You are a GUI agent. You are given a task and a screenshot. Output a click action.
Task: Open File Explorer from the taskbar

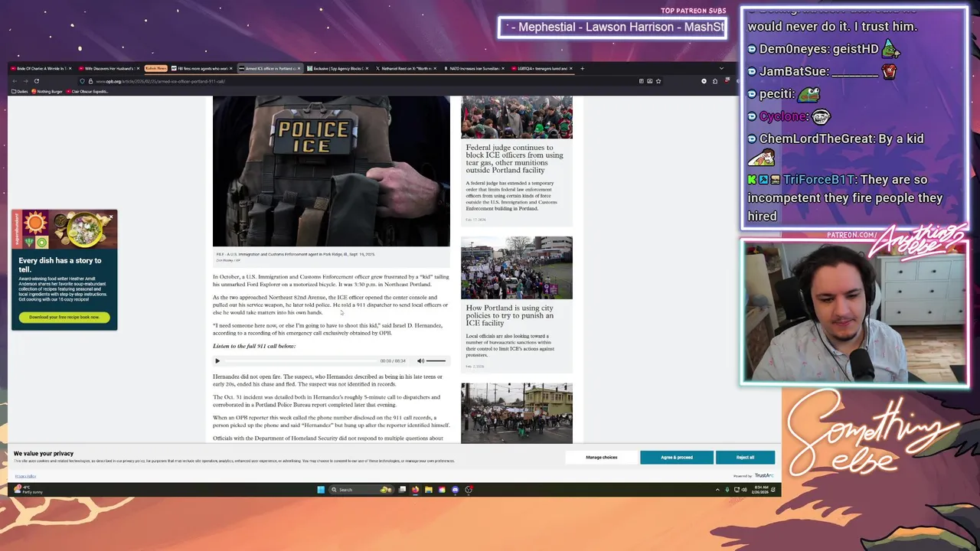click(x=429, y=490)
